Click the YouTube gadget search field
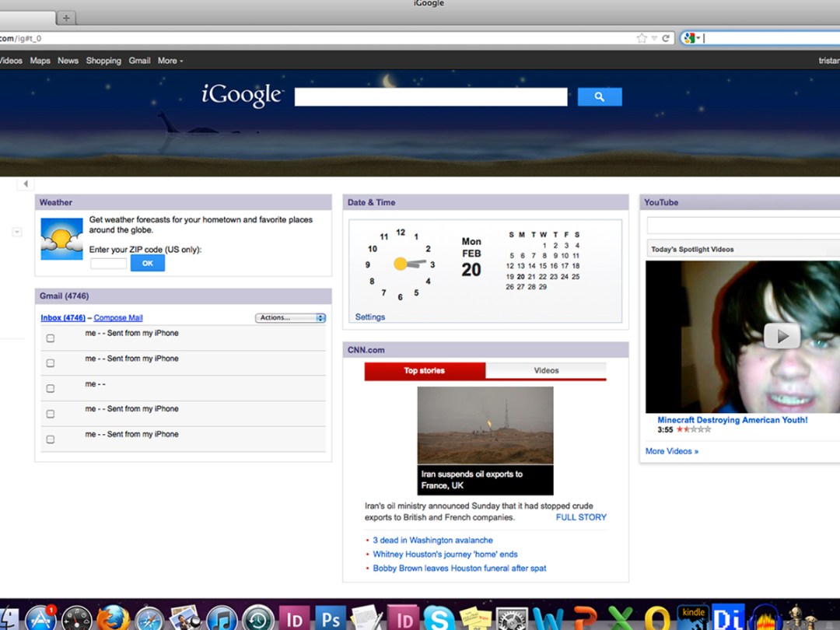840x630 pixels. click(x=744, y=226)
